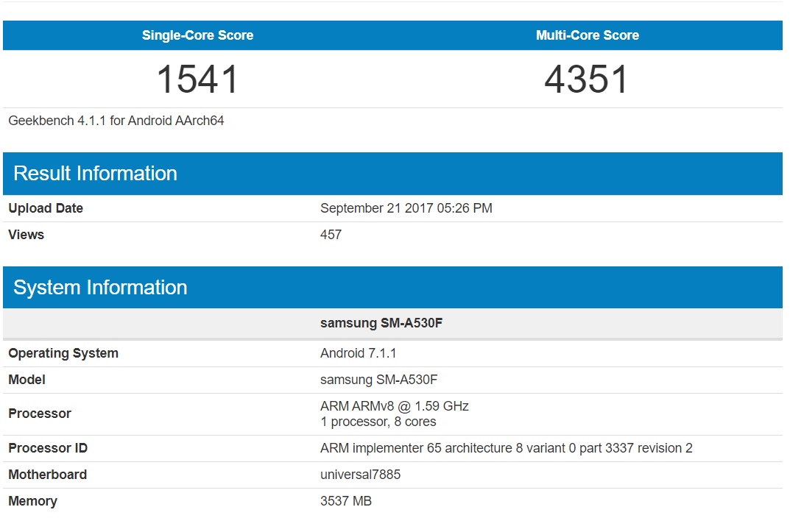This screenshot has height=532, width=790.
Task: Select the single-core score value 1541
Action: coord(197,79)
